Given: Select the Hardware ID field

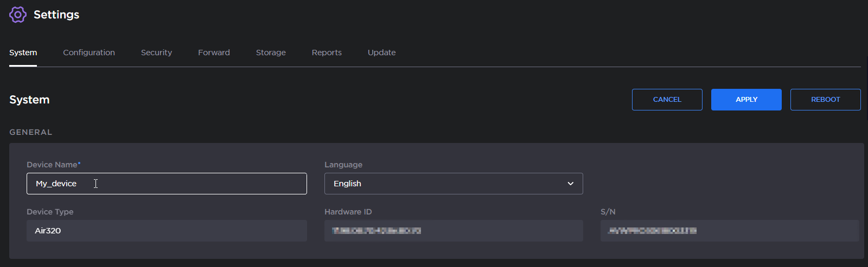Looking at the screenshot, I should point(454,231).
